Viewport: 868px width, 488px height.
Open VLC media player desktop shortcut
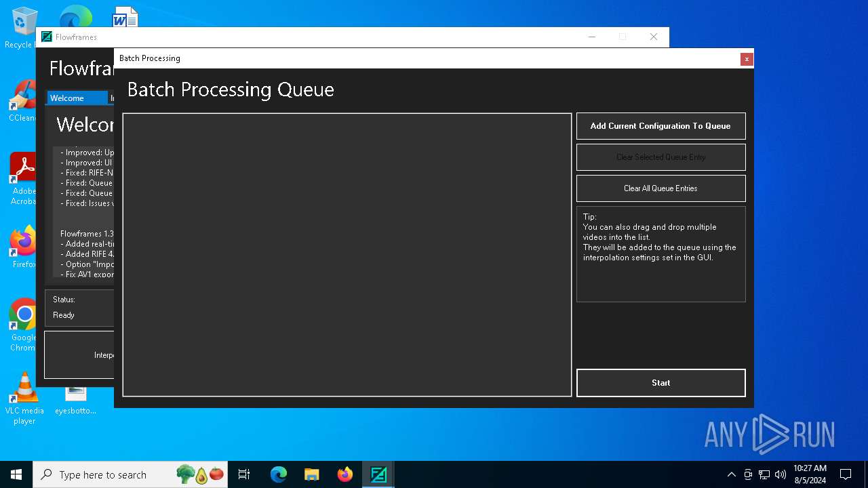click(x=24, y=399)
